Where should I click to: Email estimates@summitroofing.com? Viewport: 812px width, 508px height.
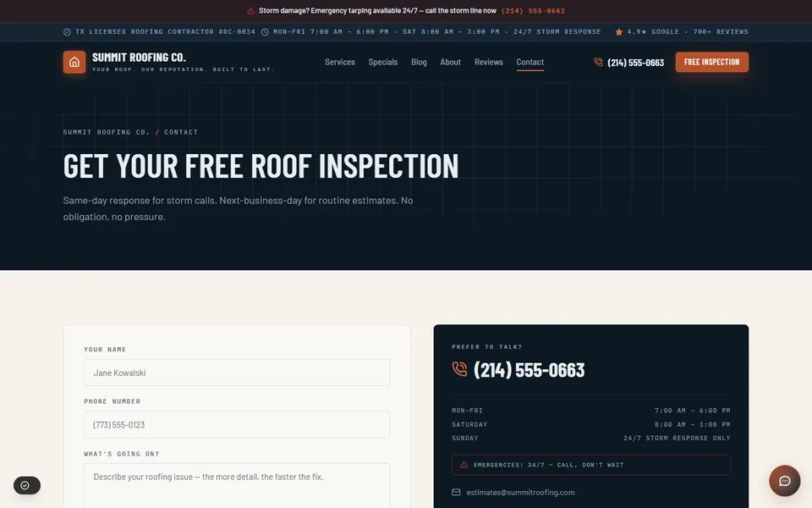520,493
